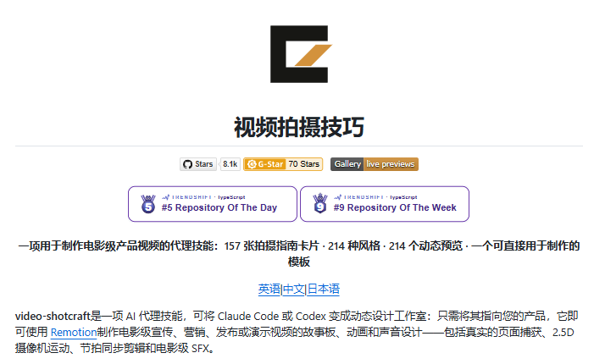Open the Remotion link
Viewport: 594px width, 364px height.
tap(74, 333)
